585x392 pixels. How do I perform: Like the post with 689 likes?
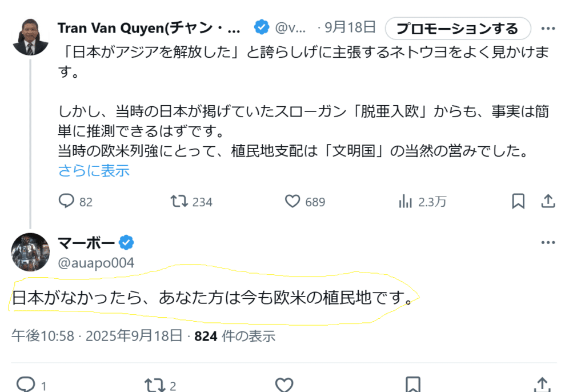[x=292, y=201]
